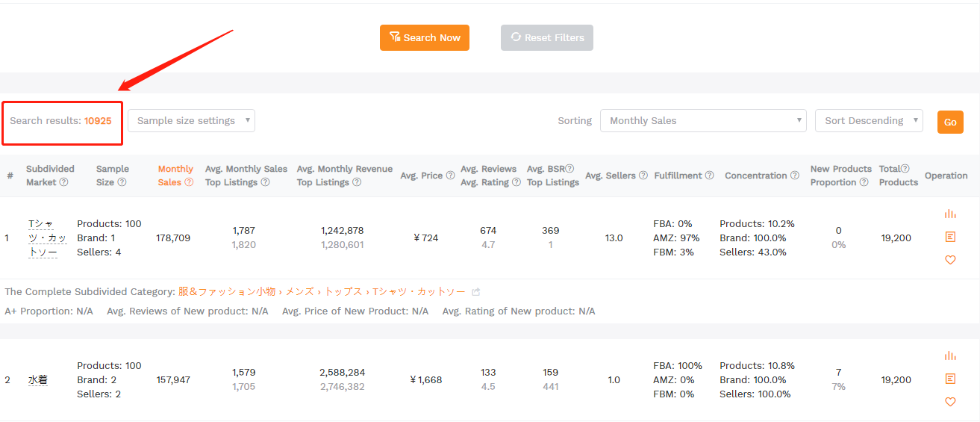Viewport: 980px width, 422px height.
Task: Open the Tシャツ・カットソー subdivided market link
Action: (47, 238)
